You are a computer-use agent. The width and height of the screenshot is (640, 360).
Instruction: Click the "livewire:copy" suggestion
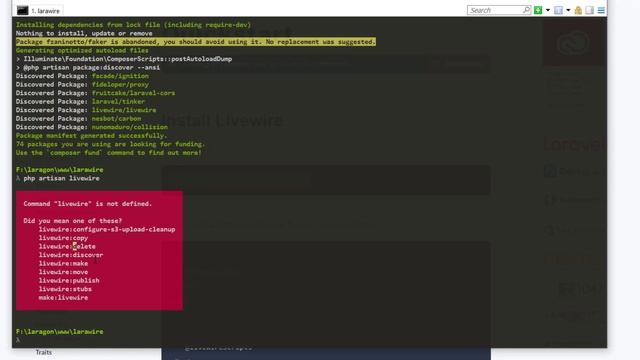tap(63, 238)
